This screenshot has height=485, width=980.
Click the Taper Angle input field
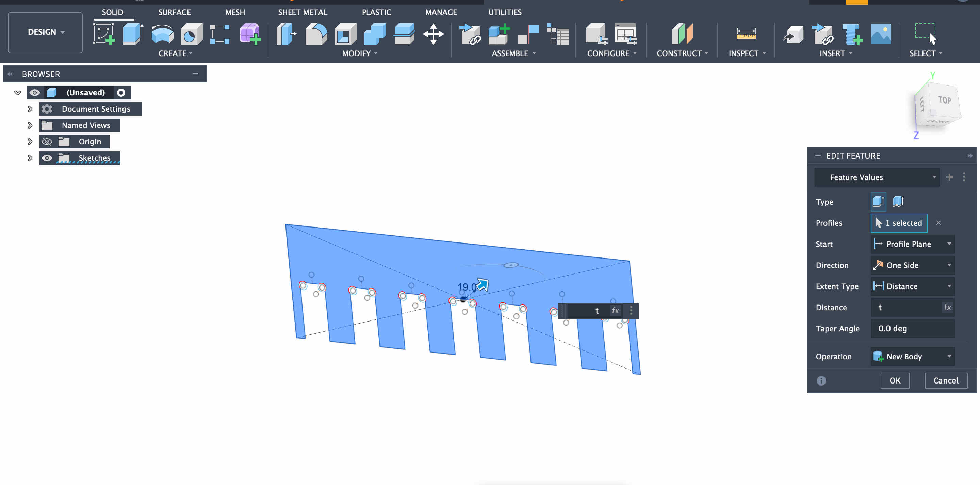click(x=912, y=329)
